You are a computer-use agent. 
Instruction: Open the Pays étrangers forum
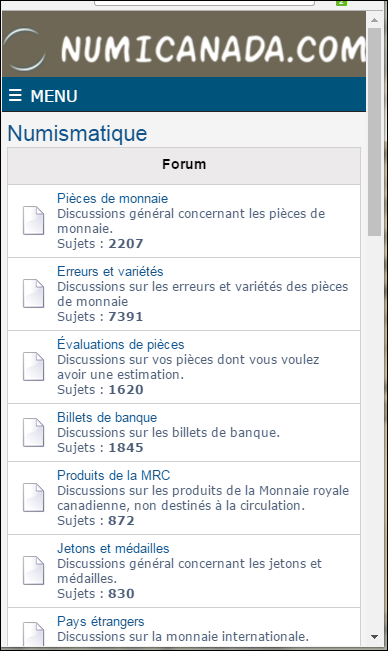point(100,621)
